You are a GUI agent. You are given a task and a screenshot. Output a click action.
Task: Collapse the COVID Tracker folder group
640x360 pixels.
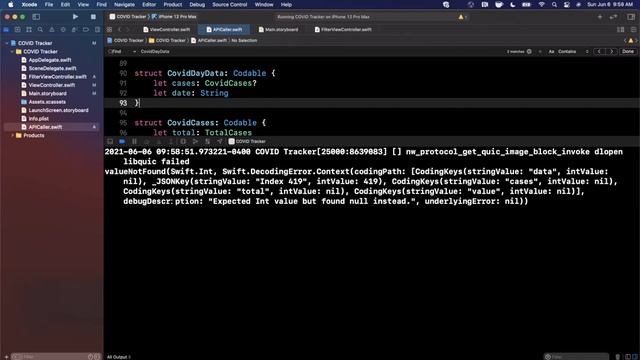(x=12, y=51)
